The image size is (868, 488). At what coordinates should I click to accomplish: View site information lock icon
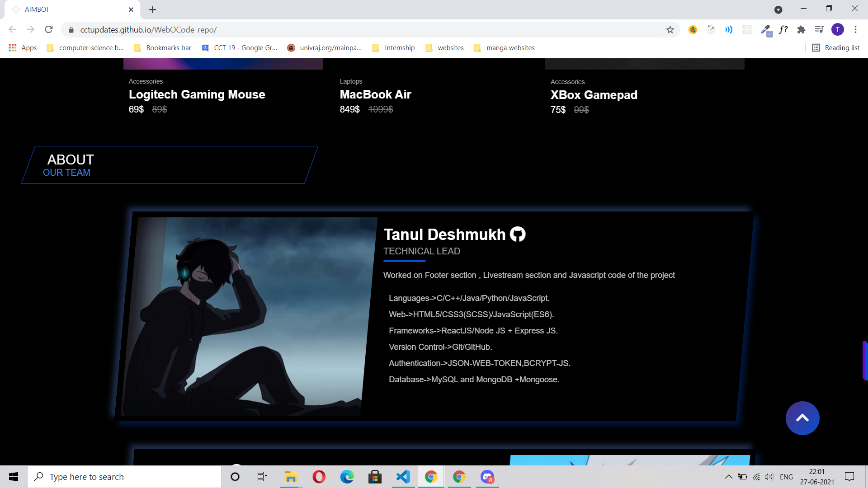(71, 30)
